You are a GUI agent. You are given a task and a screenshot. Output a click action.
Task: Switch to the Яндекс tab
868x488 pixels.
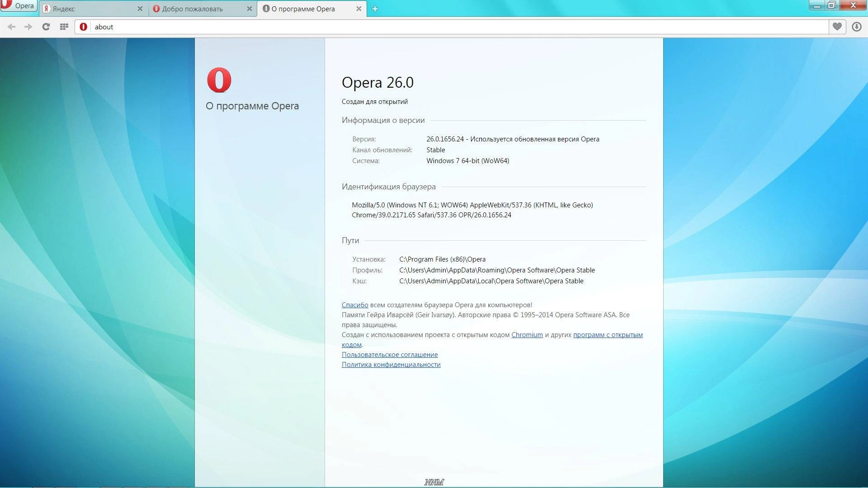(93, 9)
